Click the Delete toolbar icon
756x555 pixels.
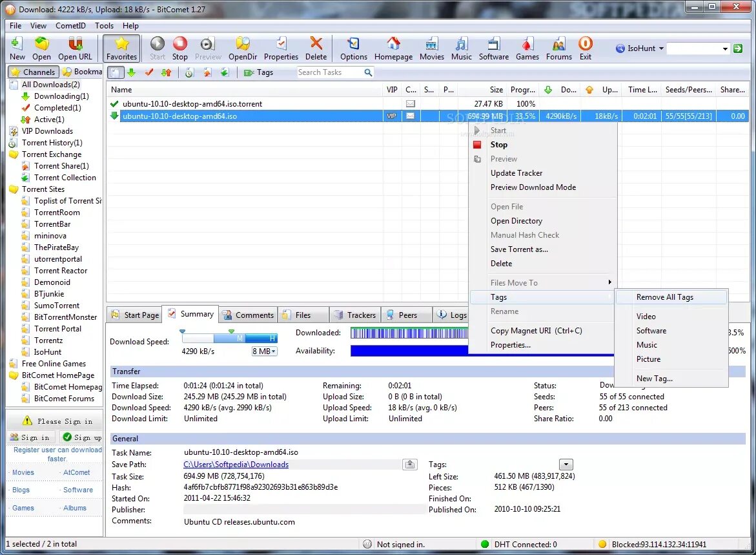coord(316,48)
